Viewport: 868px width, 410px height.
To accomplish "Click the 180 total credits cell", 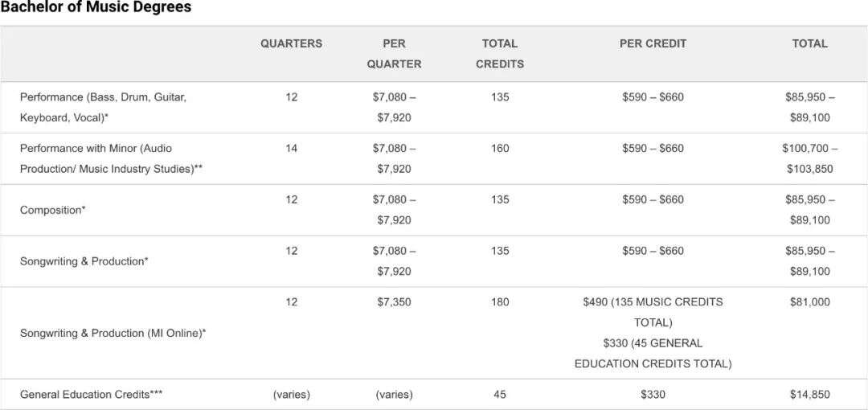I will click(x=500, y=302).
